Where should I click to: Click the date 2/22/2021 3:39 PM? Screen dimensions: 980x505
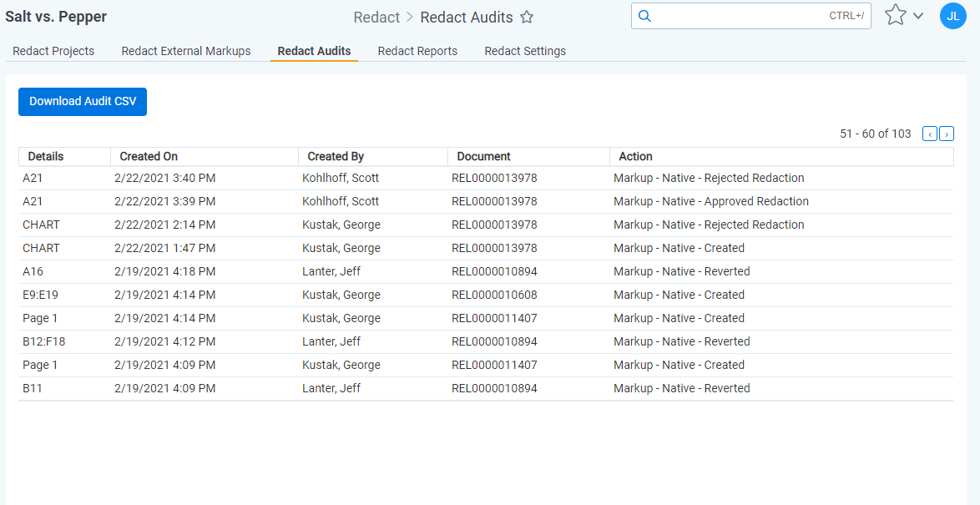(x=165, y=201)
